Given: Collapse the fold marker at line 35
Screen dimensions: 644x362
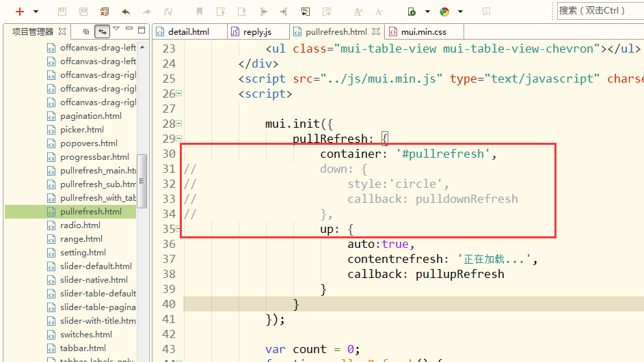Looking at the screenshot, I should [178, 229].
